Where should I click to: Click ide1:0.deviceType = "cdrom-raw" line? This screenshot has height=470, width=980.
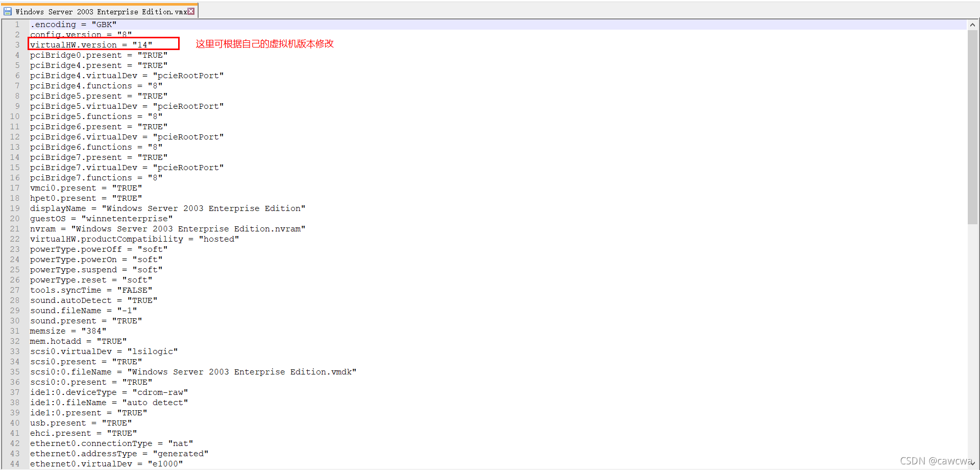point(109,392)
